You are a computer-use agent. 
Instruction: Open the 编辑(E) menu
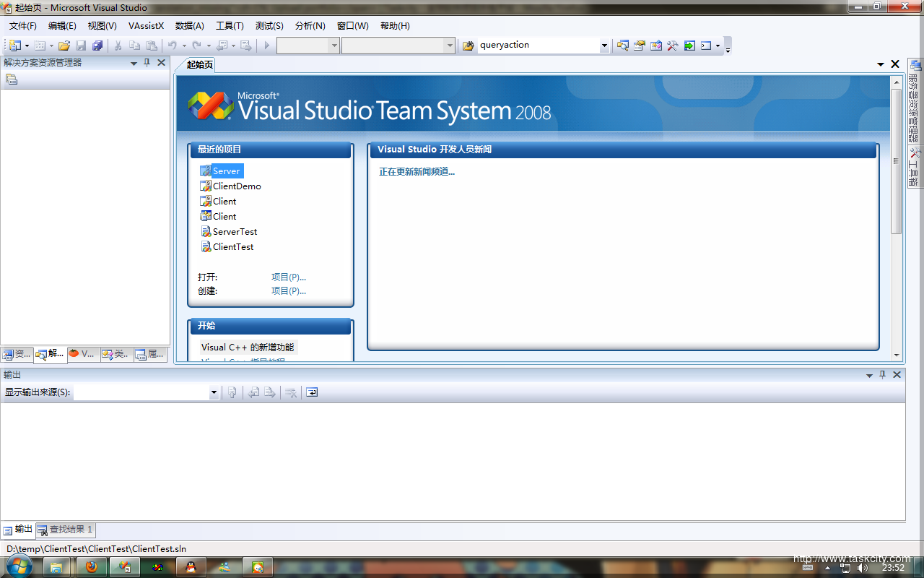(62, 26)
